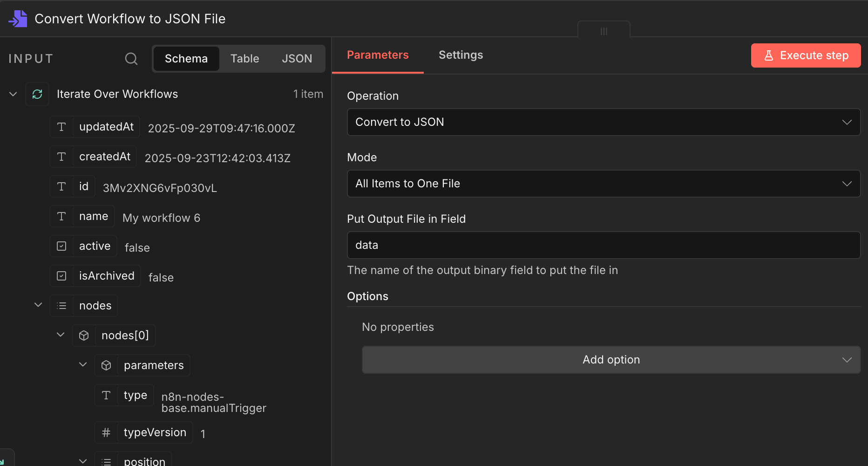
Task: Click the false value next to isArchived
Action: tap(161, 278)
